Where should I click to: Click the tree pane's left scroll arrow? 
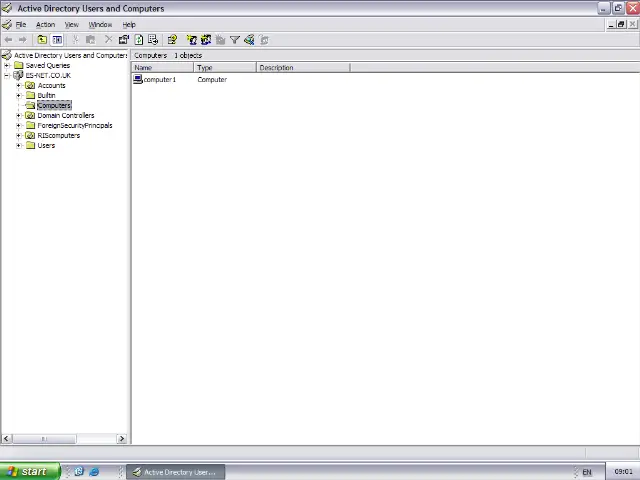(x=6, y=439)
